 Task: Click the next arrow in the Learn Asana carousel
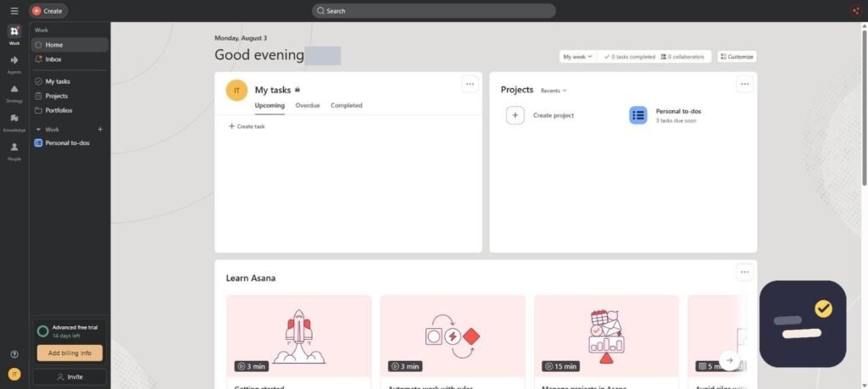point(730,360)
